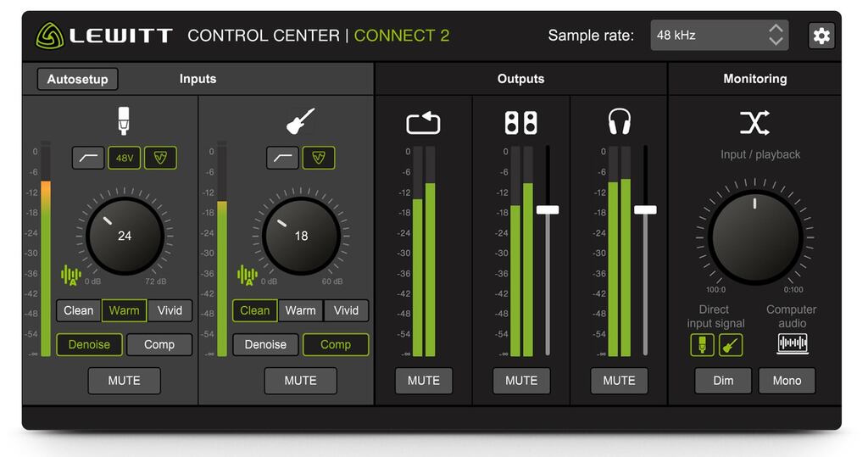The width and height of the screenshot is (868, 457).
Task: Toggle Denoise on microphone input
Action: point(89,344)
